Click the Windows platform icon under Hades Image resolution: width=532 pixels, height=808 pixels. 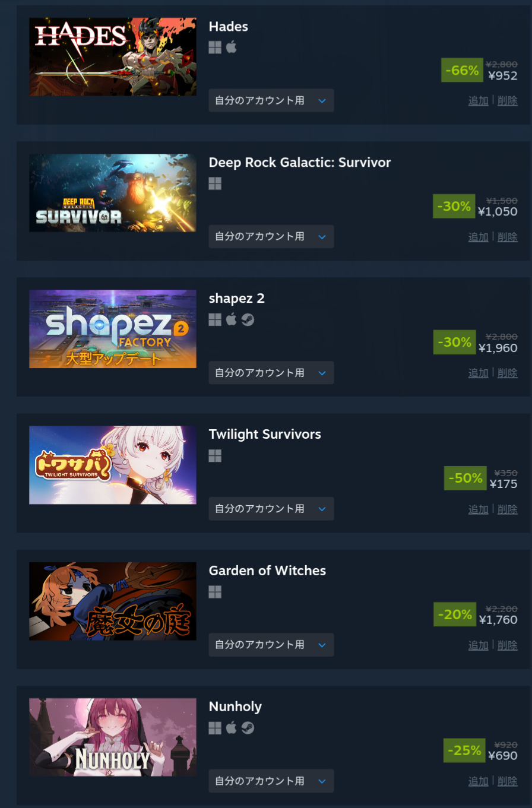[215, 47]
